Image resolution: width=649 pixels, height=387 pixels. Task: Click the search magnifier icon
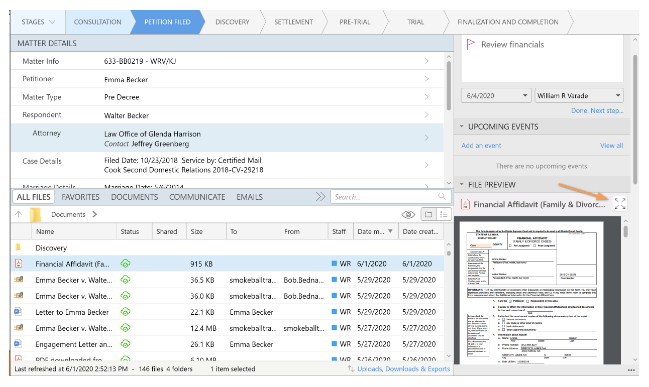(x=442, y=196)
